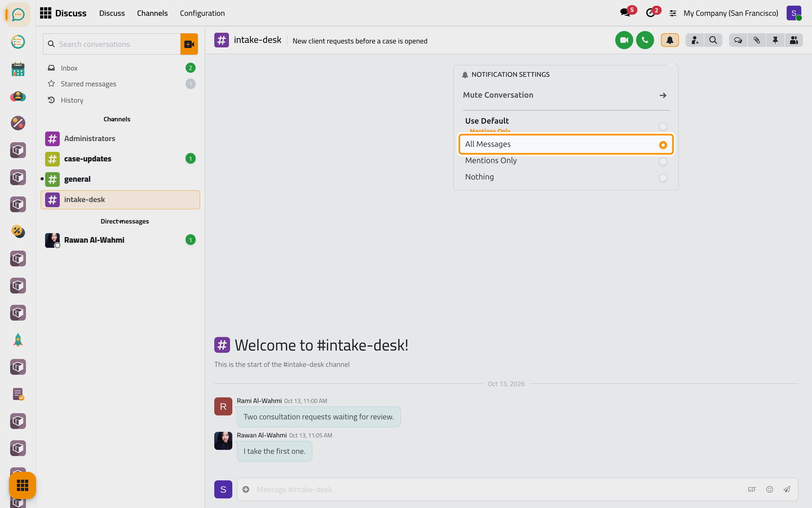Image resolution: width=812 pixels, height=508 pixels.
Task: Collapse the Direct messages section header
Action: pos(124,221)
